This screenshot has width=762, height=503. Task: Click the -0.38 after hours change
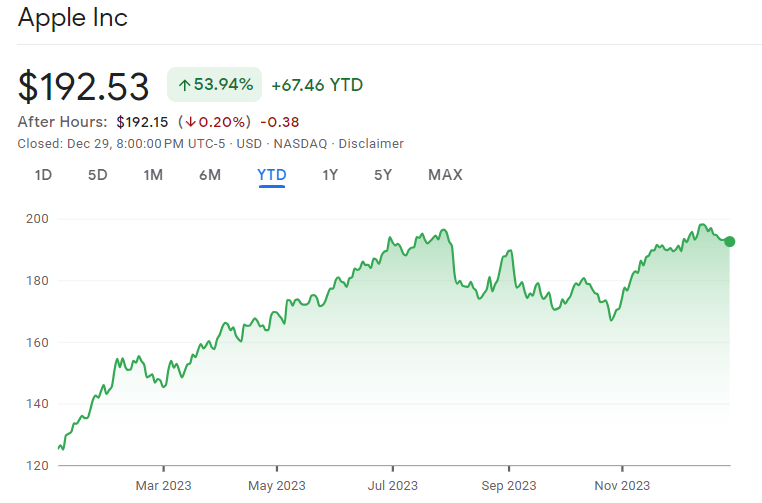click(x=279, y=122)
